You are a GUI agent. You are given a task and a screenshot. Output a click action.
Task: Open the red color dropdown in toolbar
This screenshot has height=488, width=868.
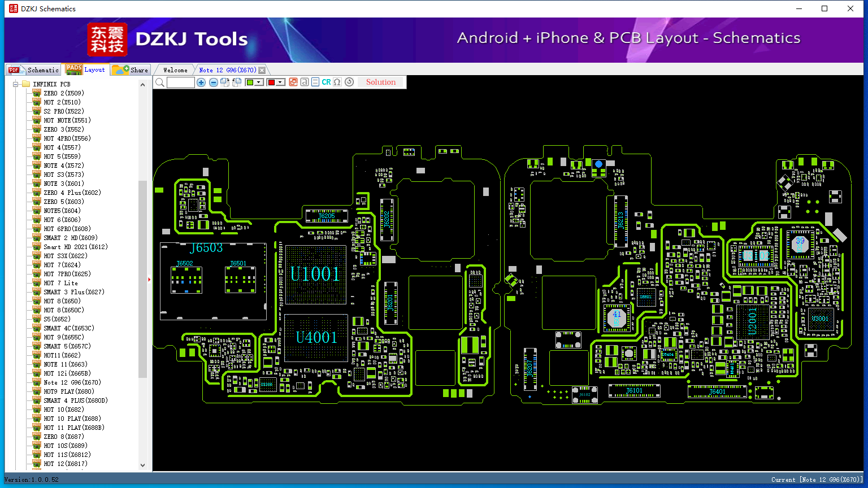point(280,82)
